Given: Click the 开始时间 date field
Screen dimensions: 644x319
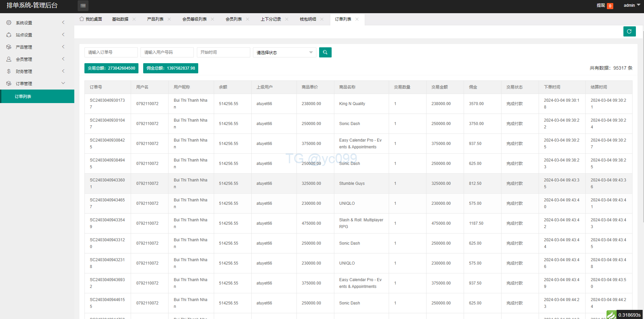Looking at the screenshot, I should 223,52.
